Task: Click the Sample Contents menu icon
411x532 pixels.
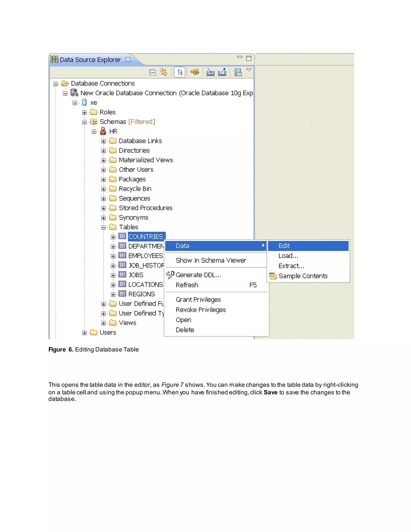Action: [x=273, y=276]
